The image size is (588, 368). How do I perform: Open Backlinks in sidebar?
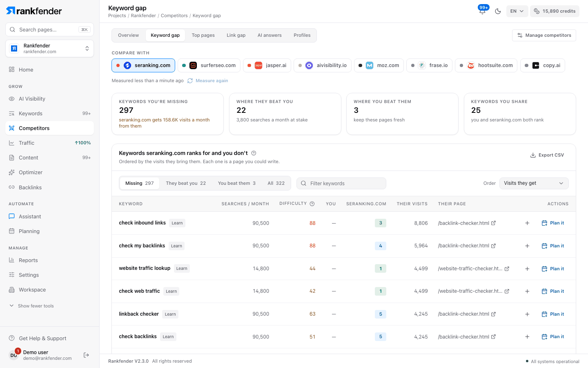pyautogui.click(x=49, y=187)
